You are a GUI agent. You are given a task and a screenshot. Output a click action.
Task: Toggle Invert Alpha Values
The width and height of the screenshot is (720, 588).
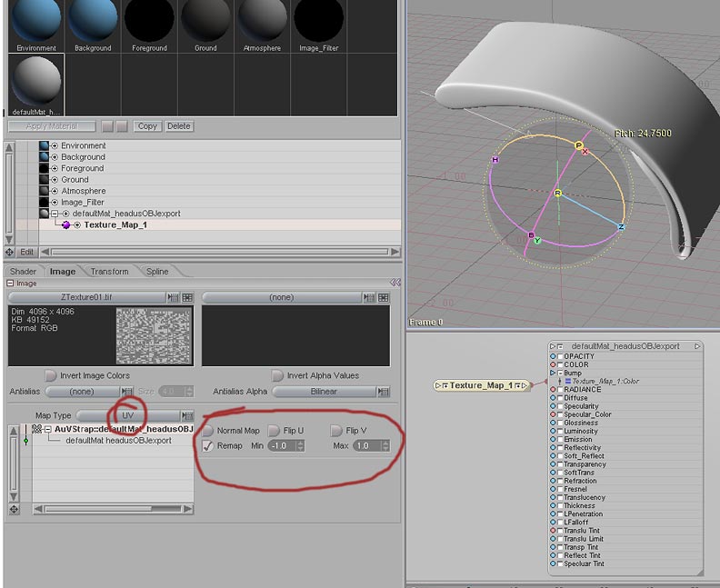(277, 375)
